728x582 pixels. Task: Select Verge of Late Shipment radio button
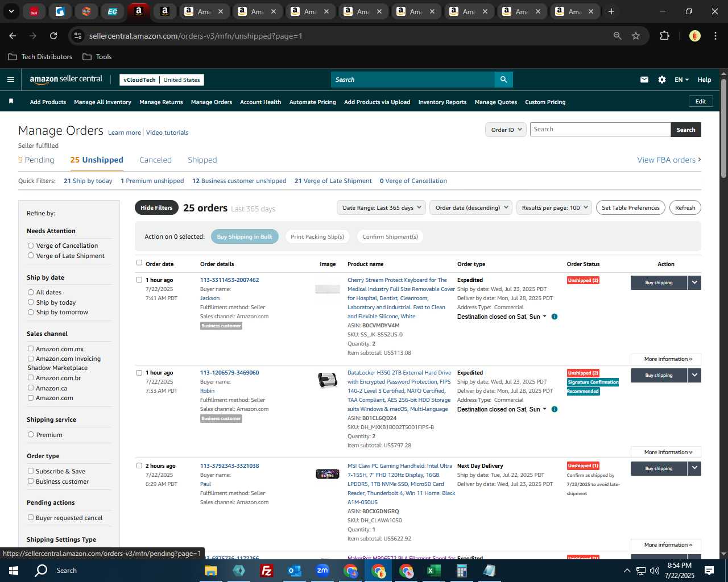click(x=31, y=256)
